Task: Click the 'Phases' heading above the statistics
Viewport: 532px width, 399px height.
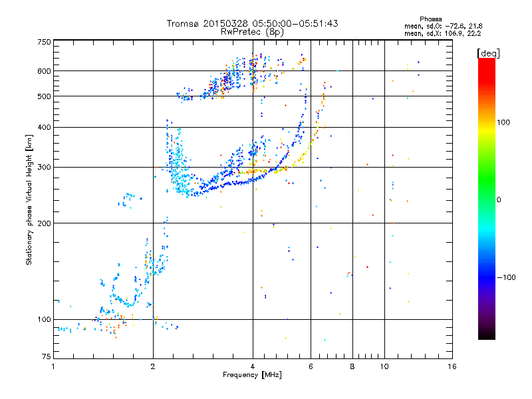Action: [430, 19]
